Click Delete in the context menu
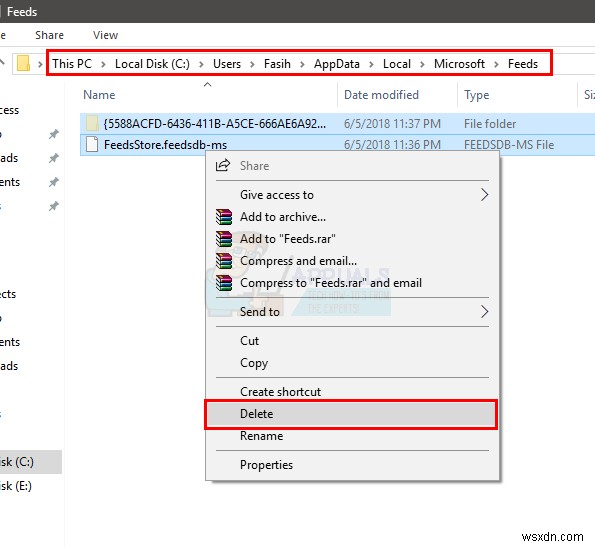 [x=257, y=413]
